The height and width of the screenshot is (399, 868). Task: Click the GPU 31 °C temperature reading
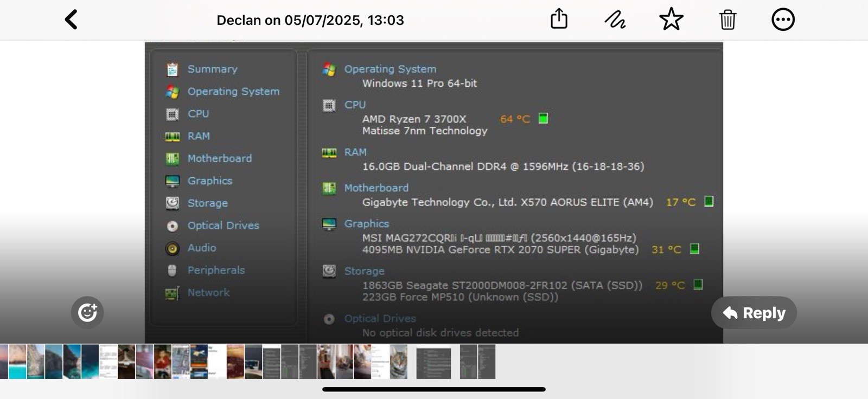coord(666,249)
